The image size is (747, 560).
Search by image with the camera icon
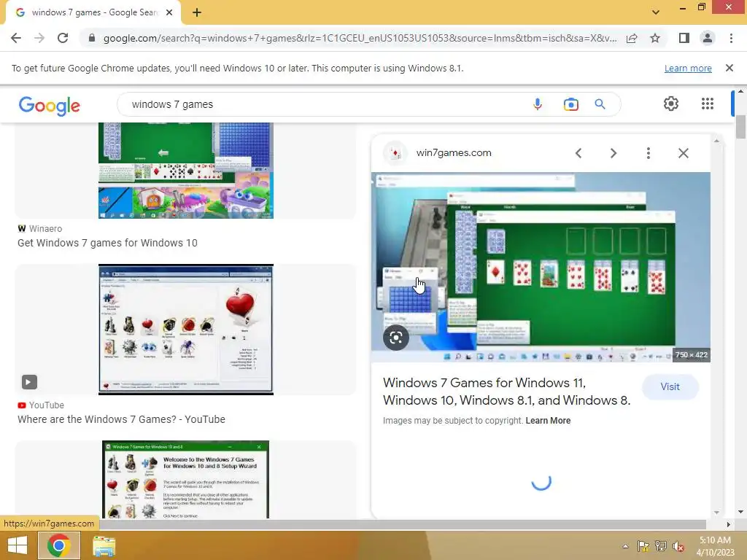tap(570, 104)
